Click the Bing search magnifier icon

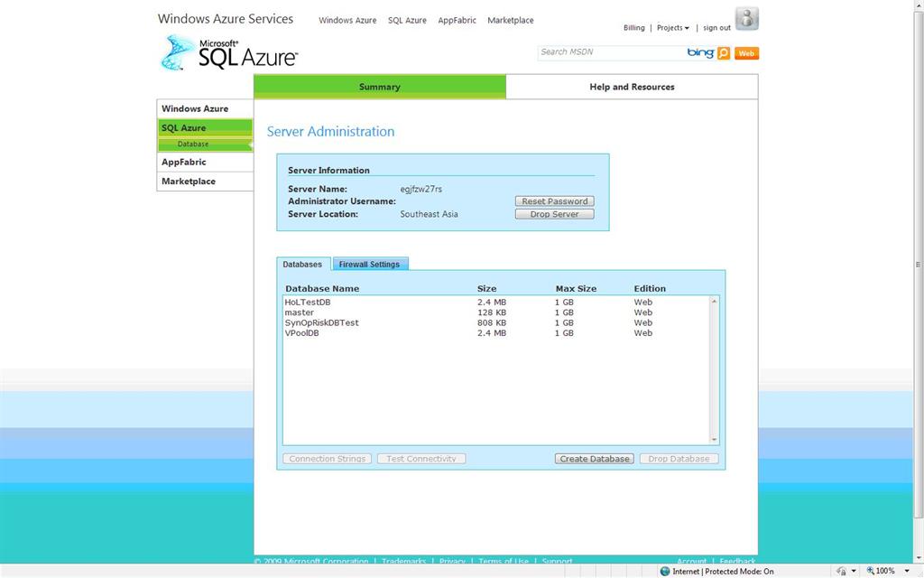pos(724,53)
